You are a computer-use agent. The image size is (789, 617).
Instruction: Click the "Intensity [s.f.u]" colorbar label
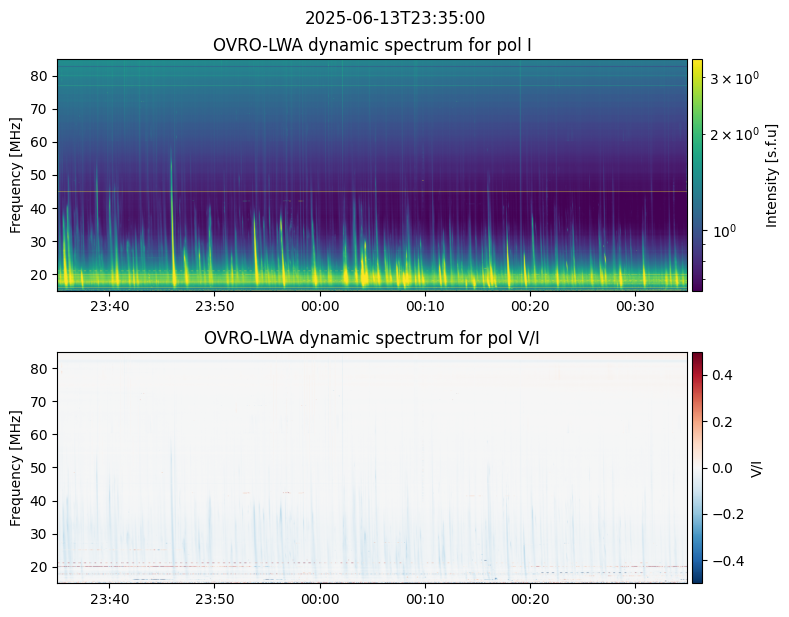772,175
